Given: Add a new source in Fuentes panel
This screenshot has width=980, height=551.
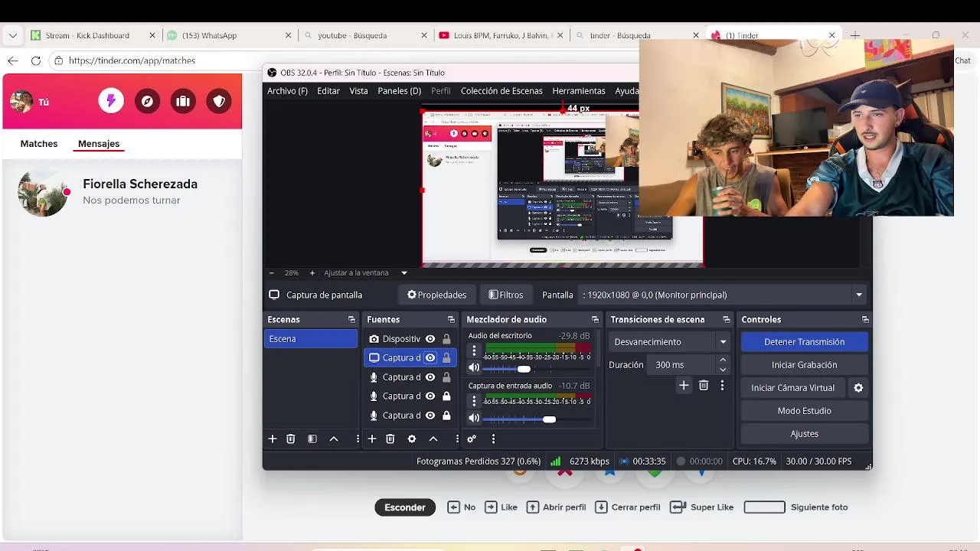Looking at the screenshot, I should (372, 439).
